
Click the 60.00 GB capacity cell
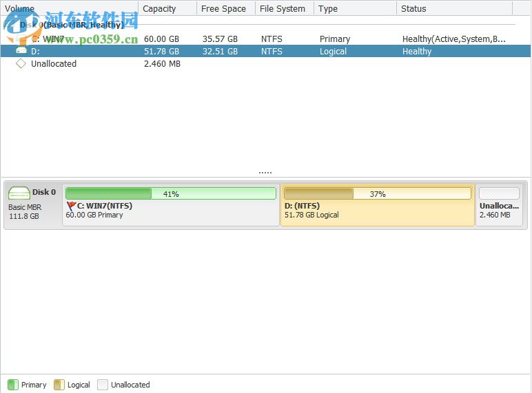point(161,39)
